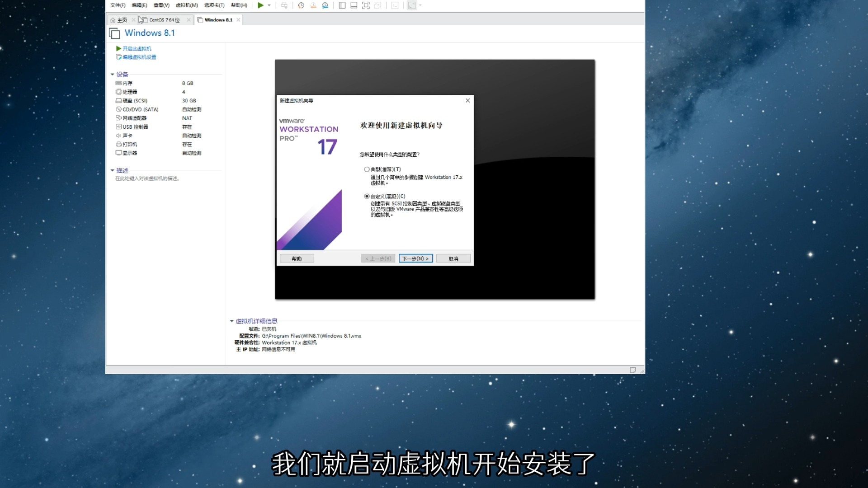Click the 网络信息不可用 IP address text

click(x=278, y=350)
